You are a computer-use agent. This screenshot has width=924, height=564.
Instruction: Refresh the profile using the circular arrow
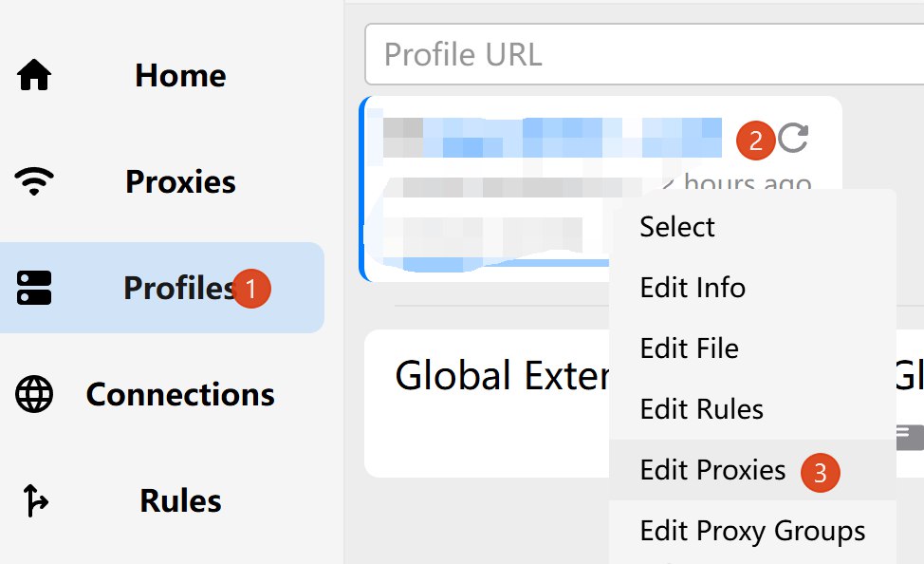coord(793,139)
